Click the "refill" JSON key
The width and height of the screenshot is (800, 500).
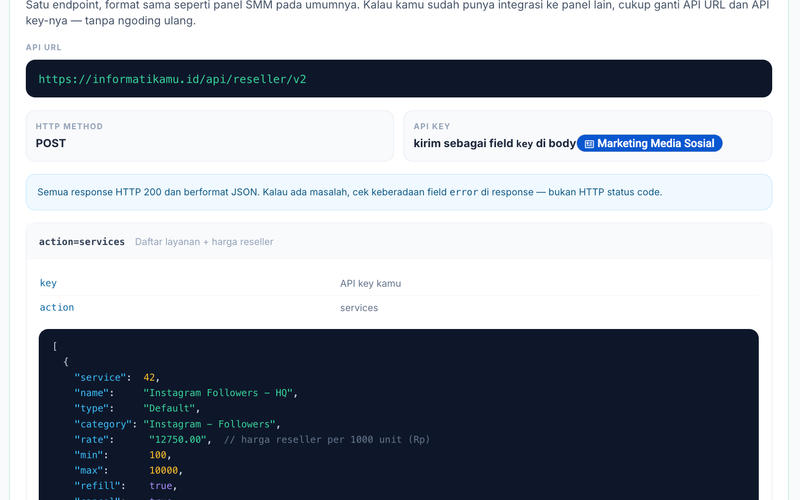[x=97, y=486]
